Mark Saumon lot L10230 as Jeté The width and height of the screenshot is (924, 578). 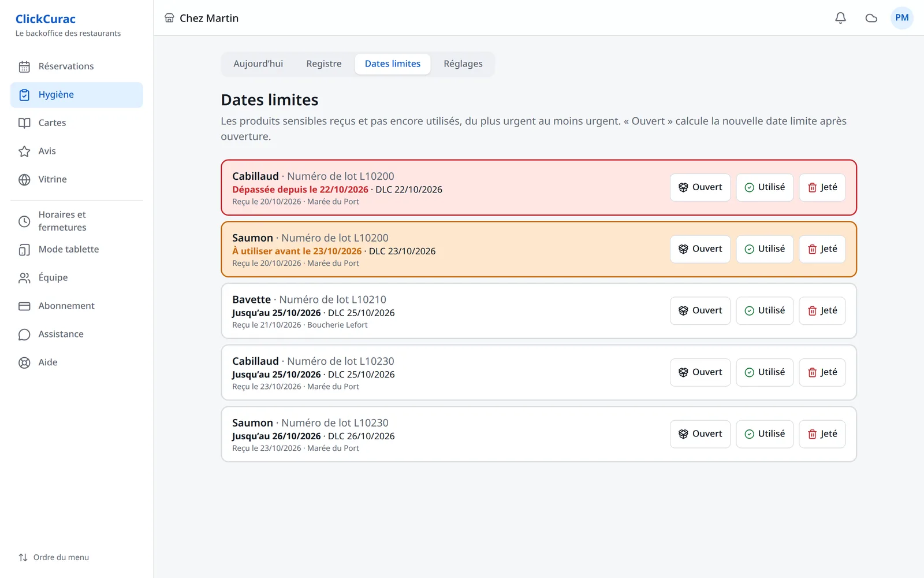click(822, 434)
